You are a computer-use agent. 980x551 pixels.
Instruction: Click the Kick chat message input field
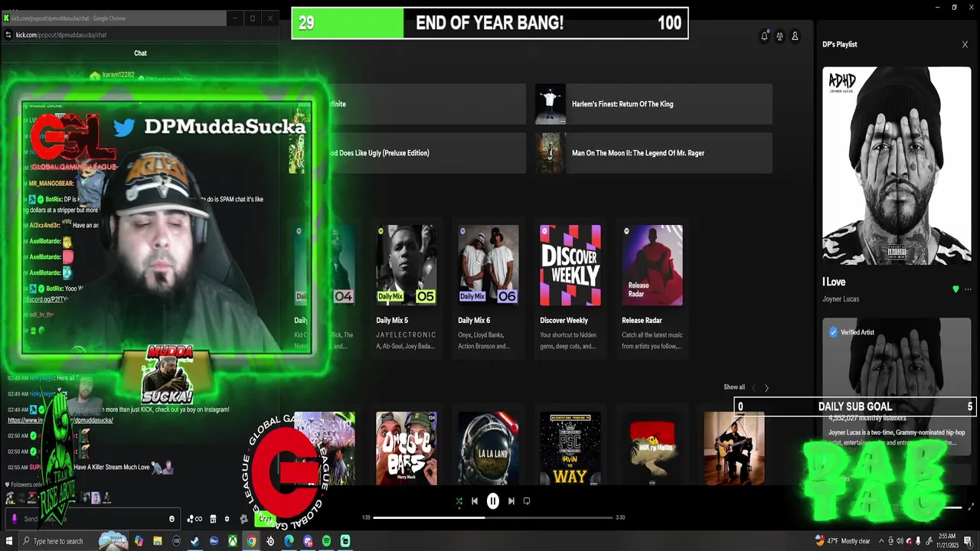(x=92, y=519)
